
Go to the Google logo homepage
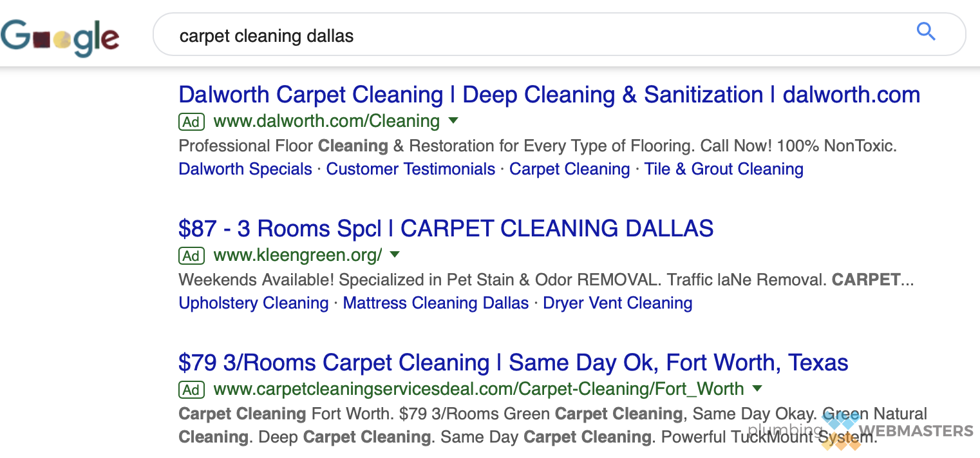tap(60, 37)
